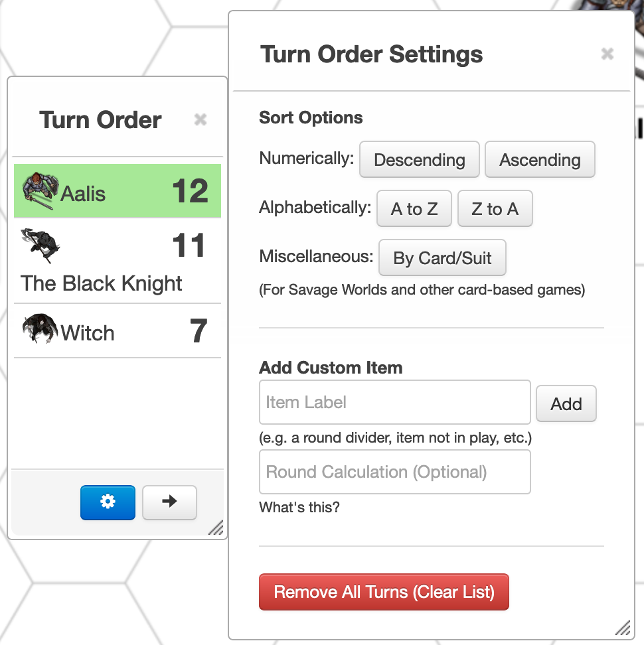This screenshot has width=644, height=645.
Task: Advance to next turn arrow button
Action: point(169,502)
